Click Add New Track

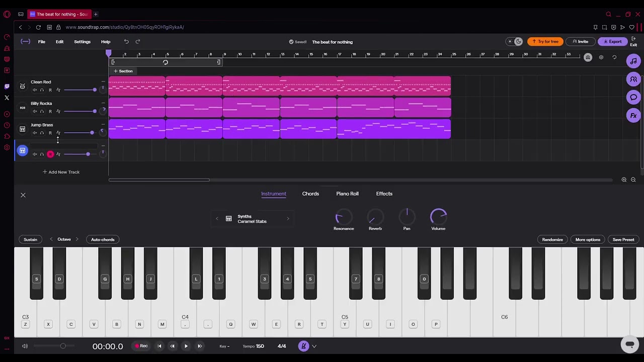pos(61,172)
